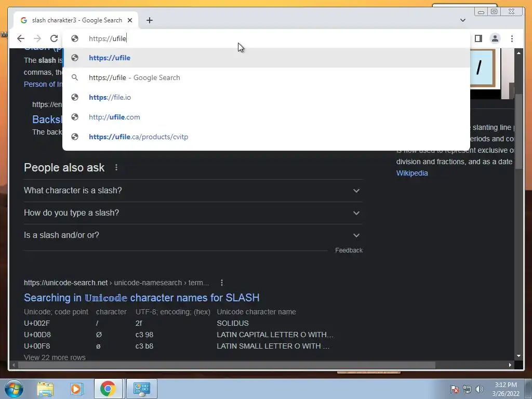Image resolution: width=532 pixels, height=399 pixels.
Task: Click the U+00D8 code point cell
Action: click(37, 335)
